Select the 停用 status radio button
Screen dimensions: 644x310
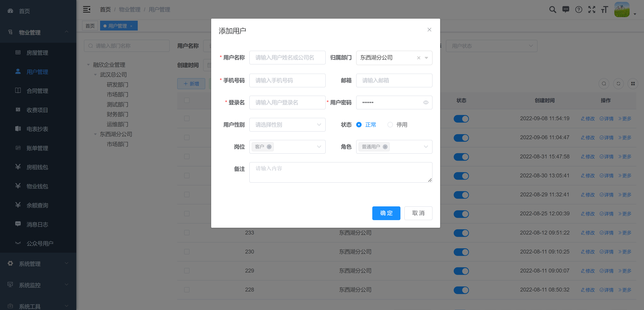pyautogui.click(x=390, y=125)
